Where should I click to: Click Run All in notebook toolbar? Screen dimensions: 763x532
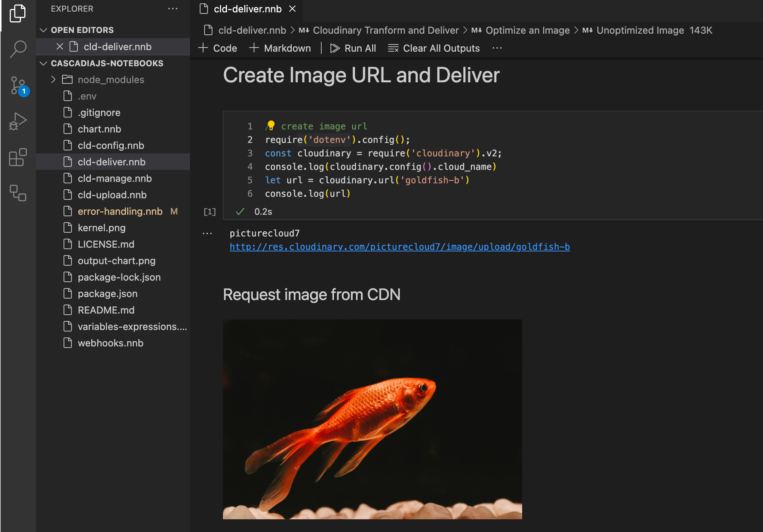pyautogui.click(x=353, y=48)
